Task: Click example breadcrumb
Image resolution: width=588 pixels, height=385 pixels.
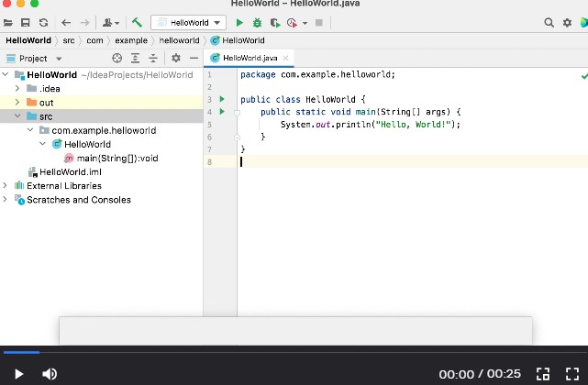Action: coord(131,40)
